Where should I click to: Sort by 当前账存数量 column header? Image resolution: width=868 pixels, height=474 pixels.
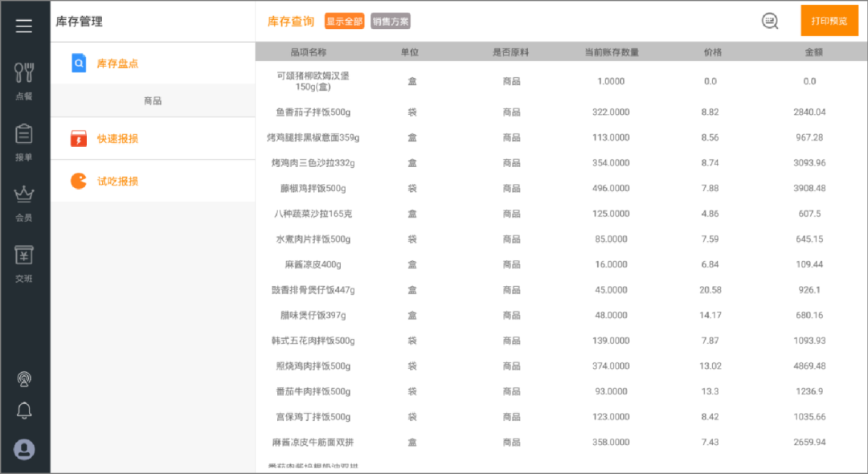click(x=612, y=52)
